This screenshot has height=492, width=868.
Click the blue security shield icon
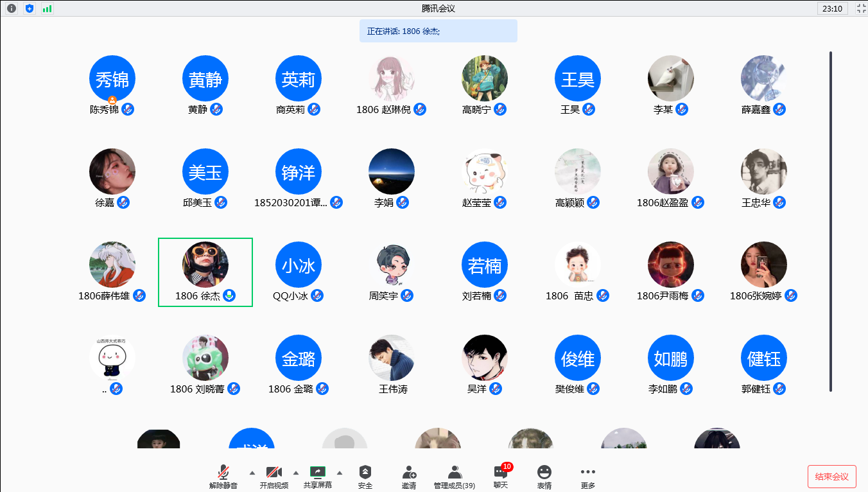(x=30, y=8)
